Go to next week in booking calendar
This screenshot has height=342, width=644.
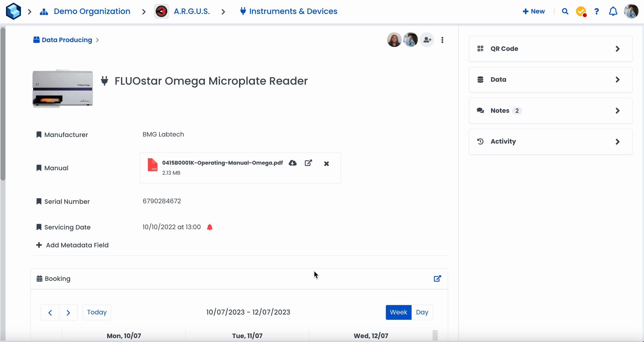(x=68, y=312)
